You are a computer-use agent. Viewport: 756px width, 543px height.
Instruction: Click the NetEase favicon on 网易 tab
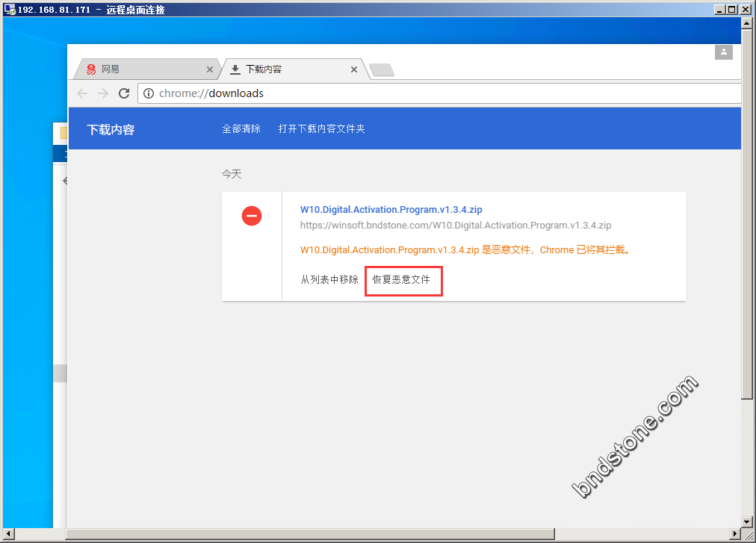tap(91, 69)
